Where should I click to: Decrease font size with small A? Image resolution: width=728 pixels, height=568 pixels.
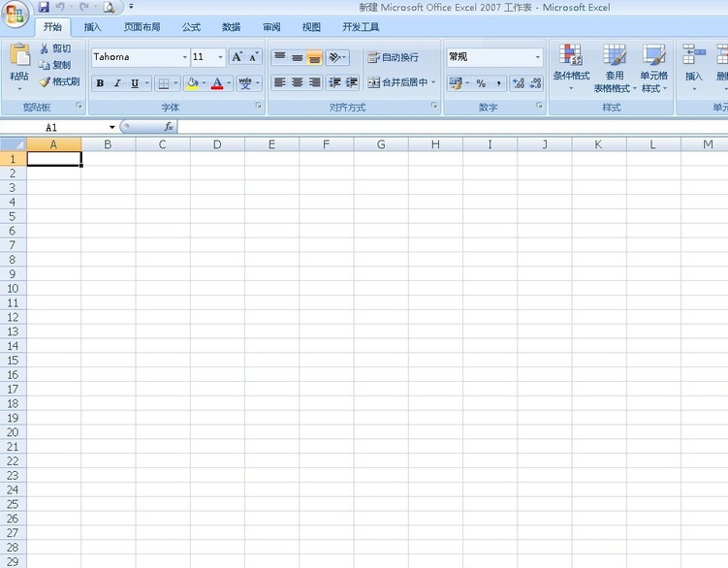(x=254, y=57)
